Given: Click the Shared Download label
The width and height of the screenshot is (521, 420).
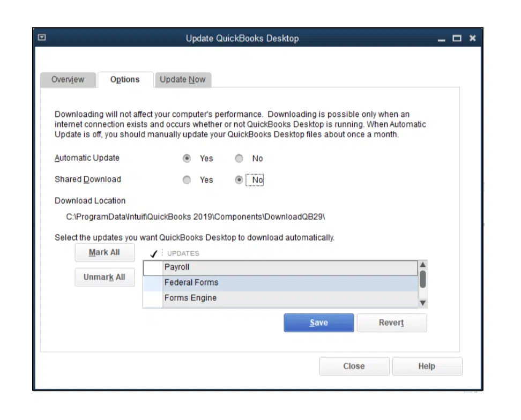Looking at the screenshot, I should pos(88,179).
